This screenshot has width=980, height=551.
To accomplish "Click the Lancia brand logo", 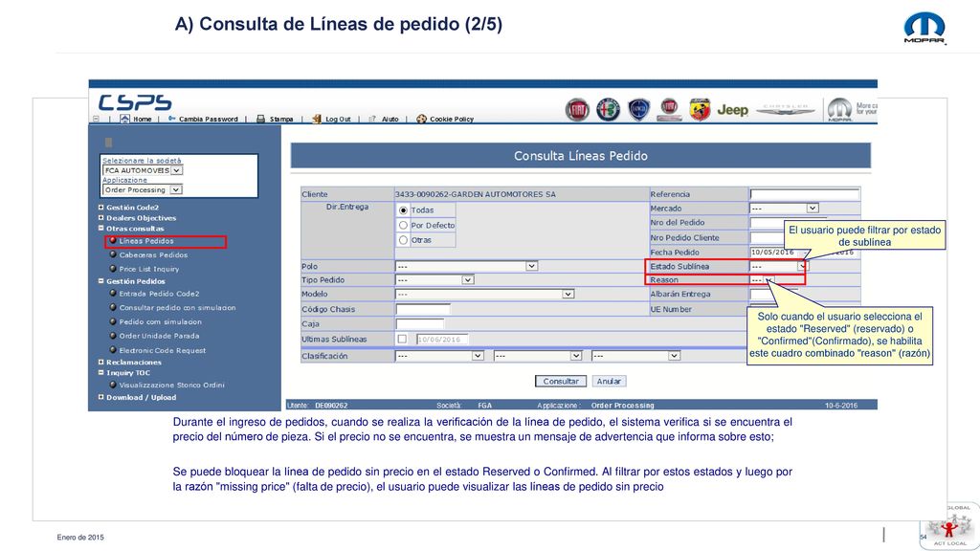I will [x=638, y=110].
